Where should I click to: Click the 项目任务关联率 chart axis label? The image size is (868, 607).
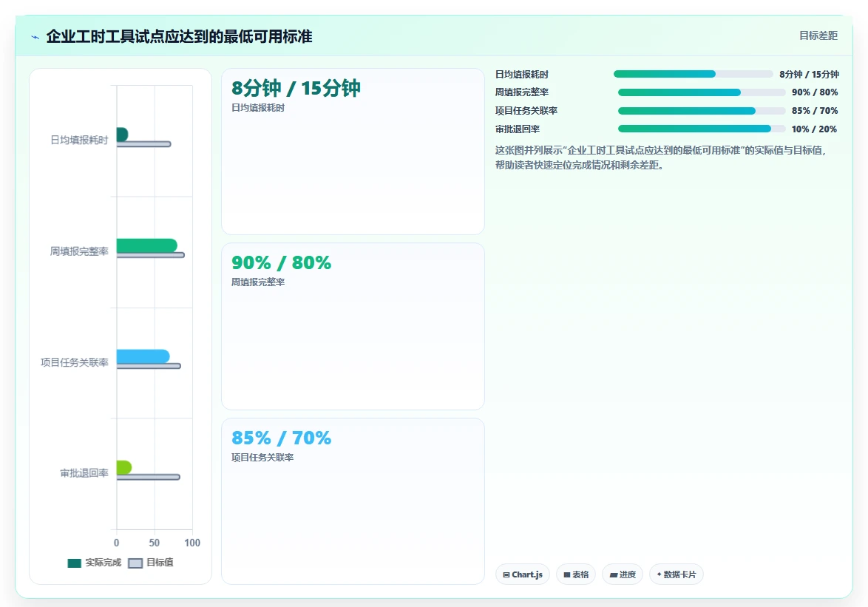click(74, 362)
